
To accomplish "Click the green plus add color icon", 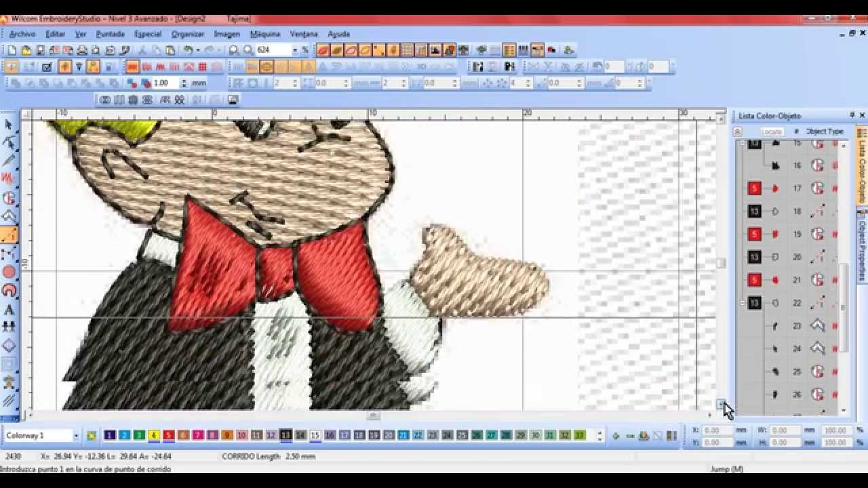I will tap(616, 435).
